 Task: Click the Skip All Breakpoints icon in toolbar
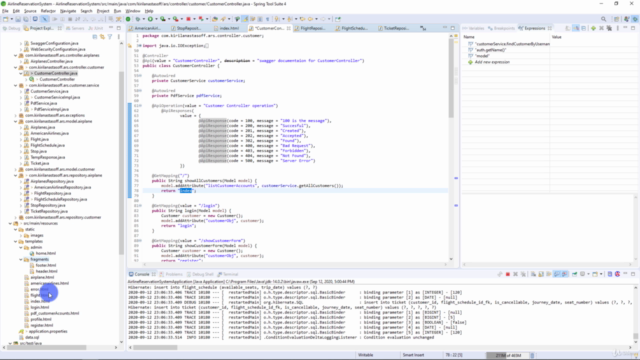point(44,19)
